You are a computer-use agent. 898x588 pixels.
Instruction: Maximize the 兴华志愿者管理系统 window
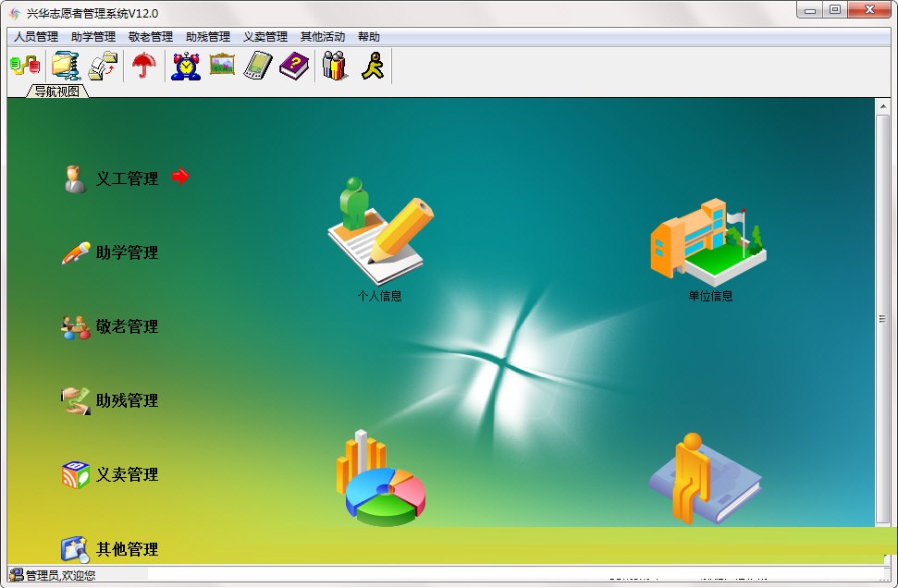coord(835,10)
